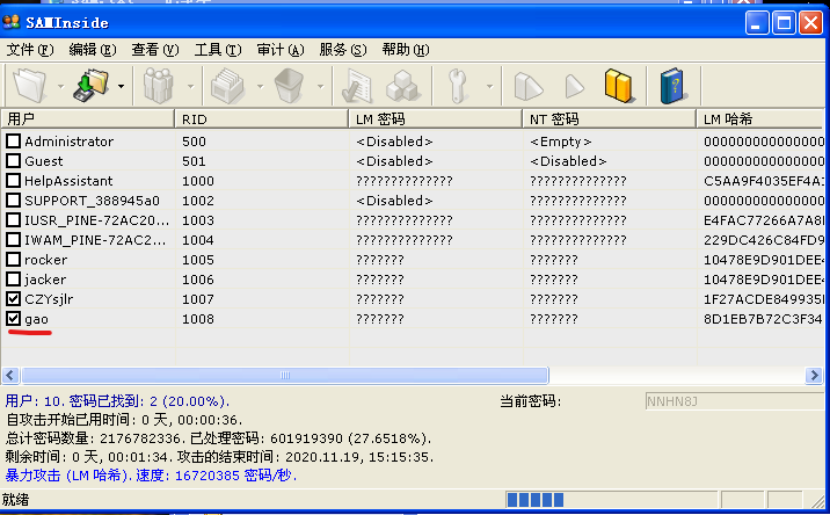Sort by the 用户 column header
Screen dimensions: 831x515
click(x=88, y=119)
